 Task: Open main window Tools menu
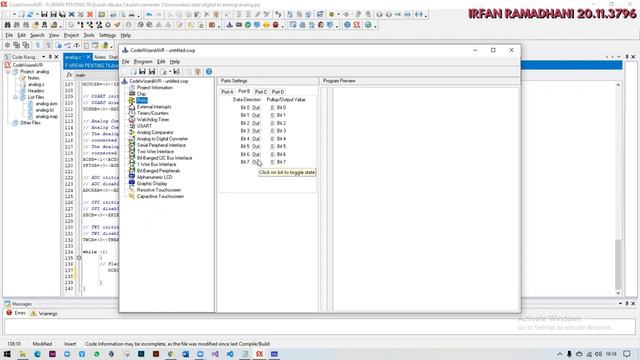click(x=89, y=36)
